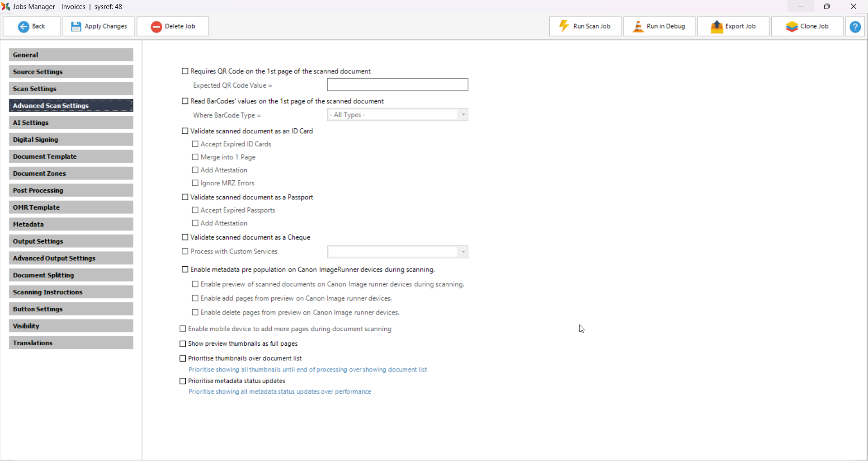The width and height of the screenshot is (868, 461).
Task: Check Show preview thumbnails as full pages
Action: [x=183, y=344]
